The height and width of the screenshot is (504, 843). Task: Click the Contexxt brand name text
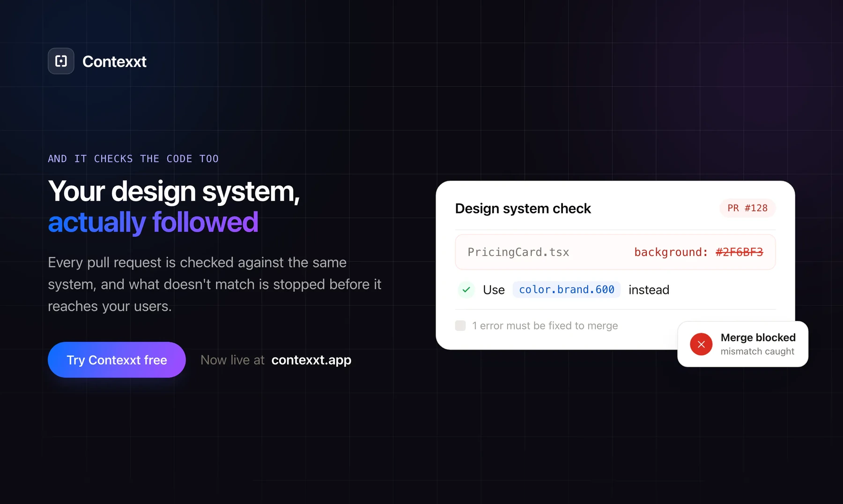click(114, 61)
